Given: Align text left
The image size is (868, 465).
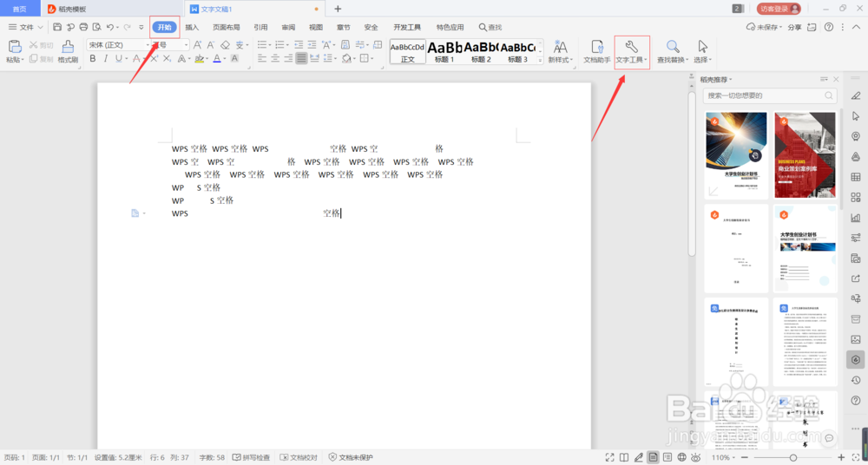Looking at the screenshot, I should coord(262,58).
